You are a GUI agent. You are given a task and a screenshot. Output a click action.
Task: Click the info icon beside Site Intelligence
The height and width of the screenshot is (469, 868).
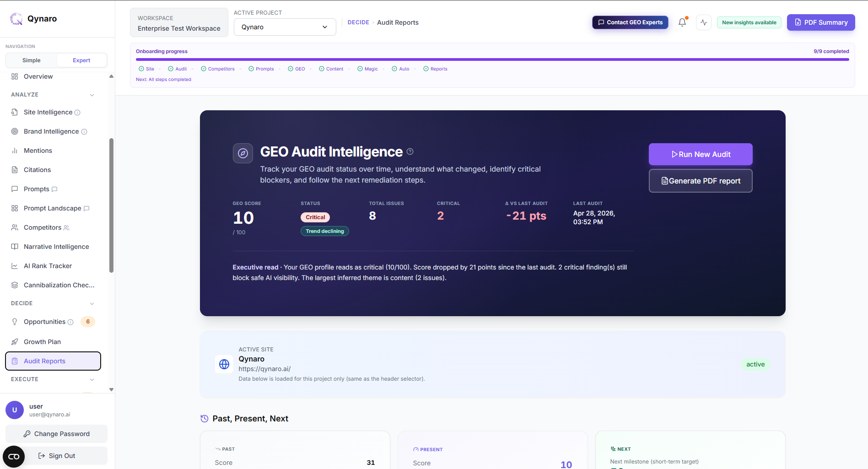point(77,113)
